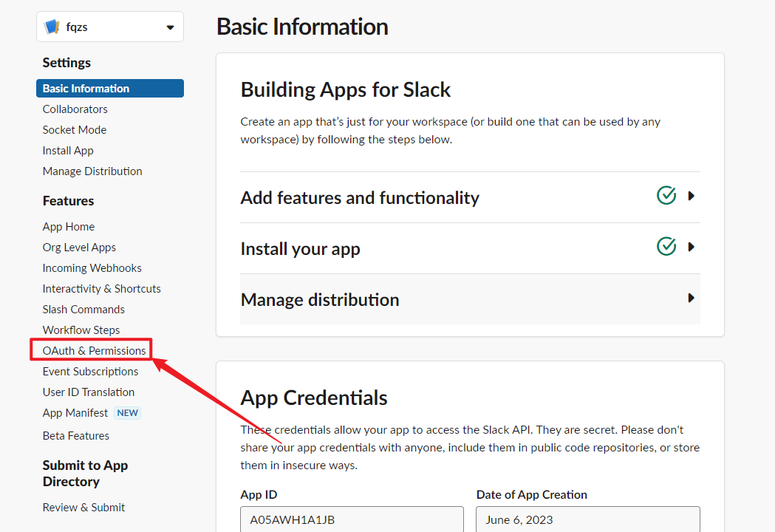The image size is (775, 532).
Task: Navigate to Event Subscriptions
Action: coord(90,372)
